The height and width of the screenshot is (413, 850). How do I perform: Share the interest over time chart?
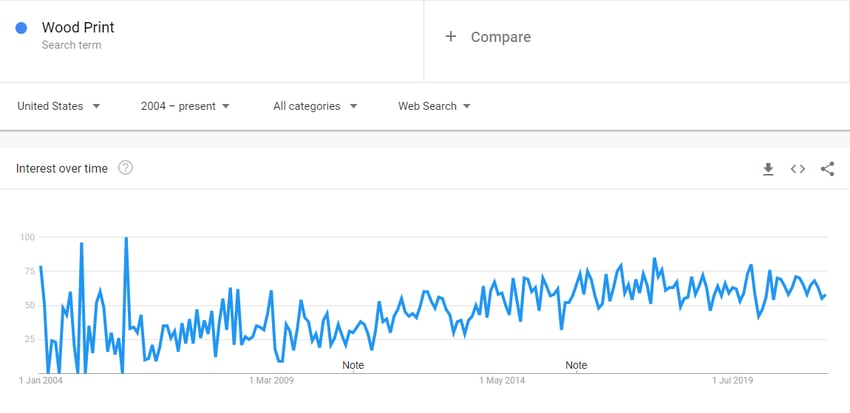click(827, 169)
